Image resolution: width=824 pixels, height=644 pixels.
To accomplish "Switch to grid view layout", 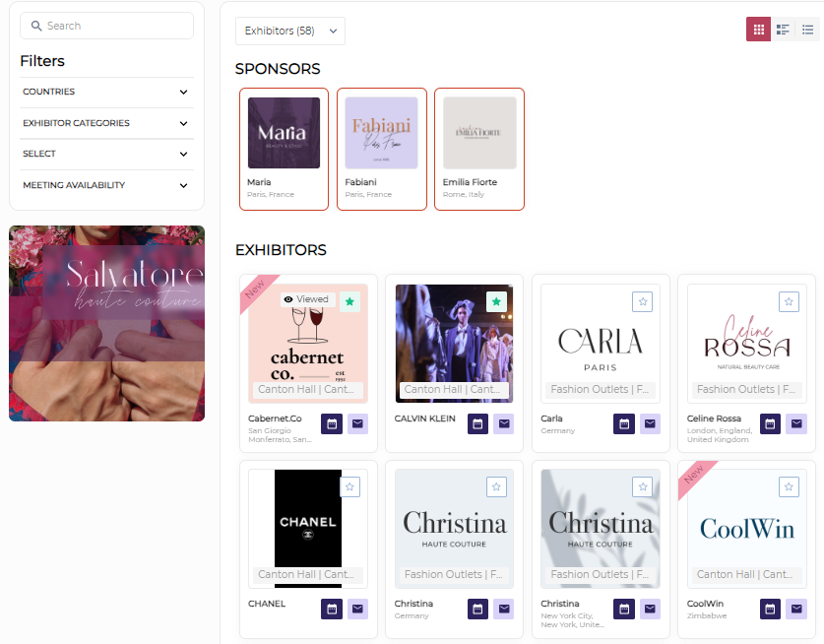I will [758, 30].
